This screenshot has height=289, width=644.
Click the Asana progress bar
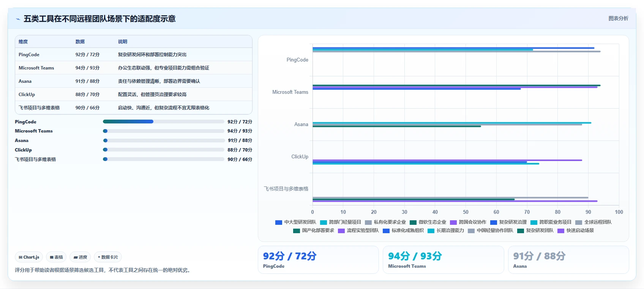click(x=164, y=141)
